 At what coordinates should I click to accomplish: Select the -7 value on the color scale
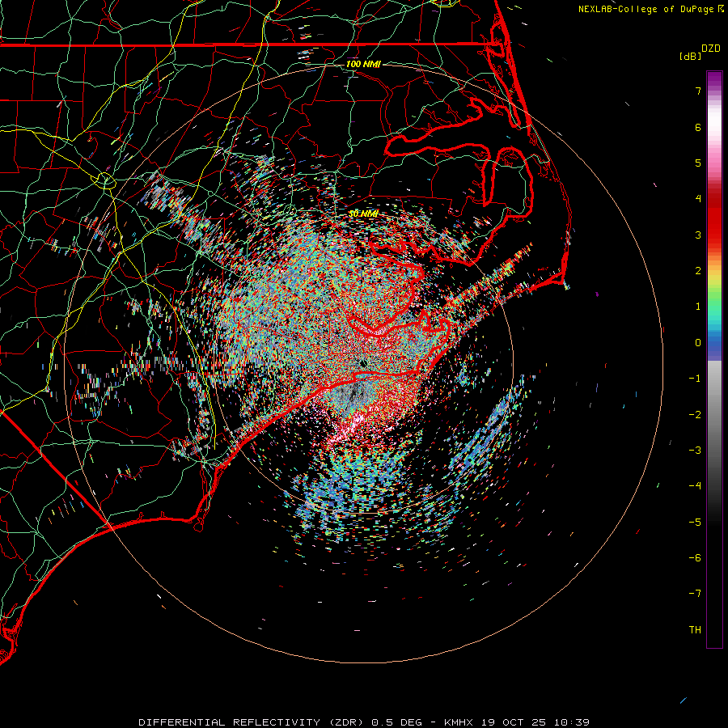click(695, 594)
